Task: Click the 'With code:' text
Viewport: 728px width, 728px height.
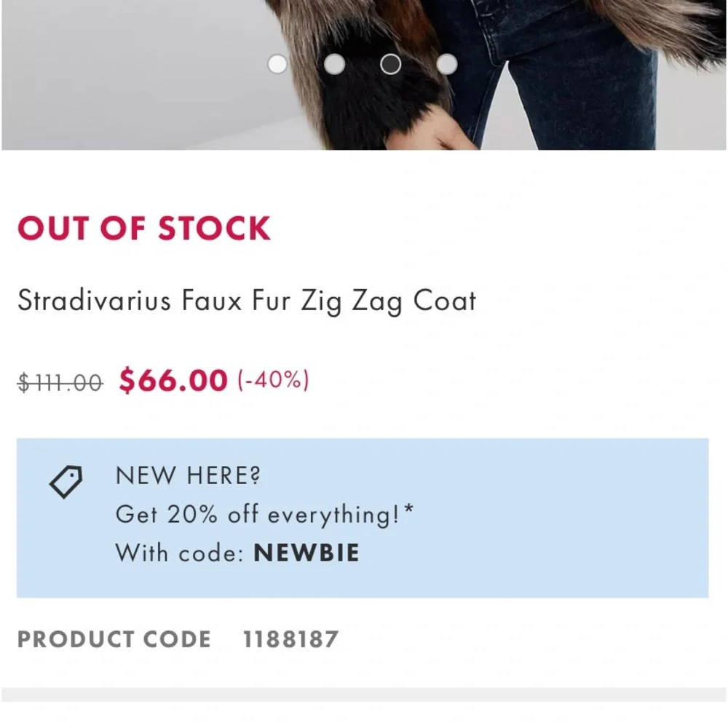Action: click(x=179, y=553)
